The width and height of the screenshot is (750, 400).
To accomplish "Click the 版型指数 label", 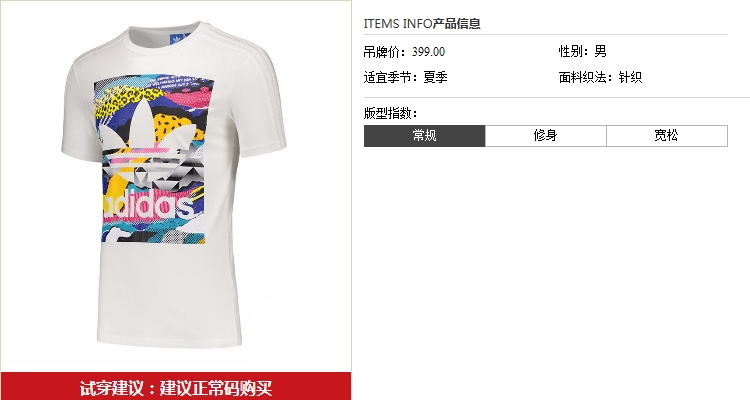I will (390, 113).
